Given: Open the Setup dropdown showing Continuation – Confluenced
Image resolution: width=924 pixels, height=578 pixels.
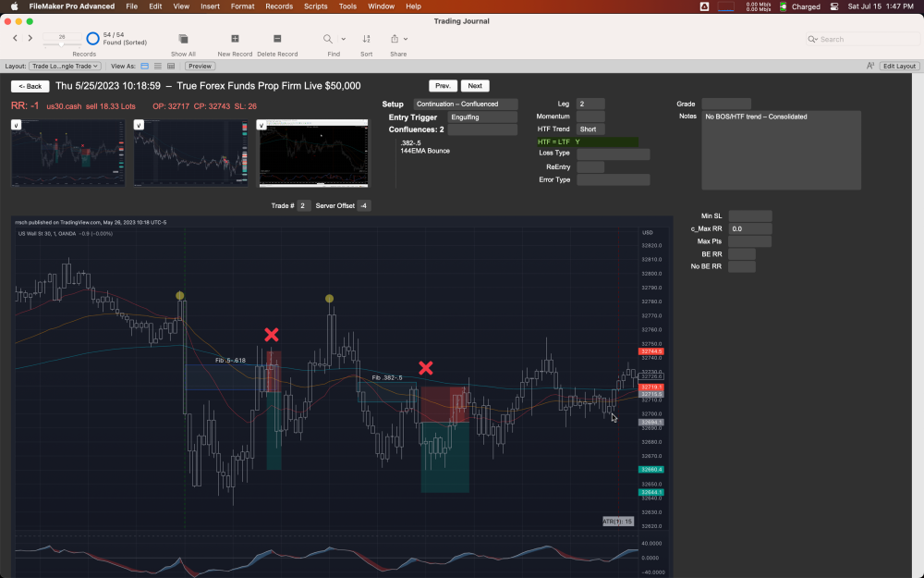Looking at the screenshot, I should click(x=467, y=104).
